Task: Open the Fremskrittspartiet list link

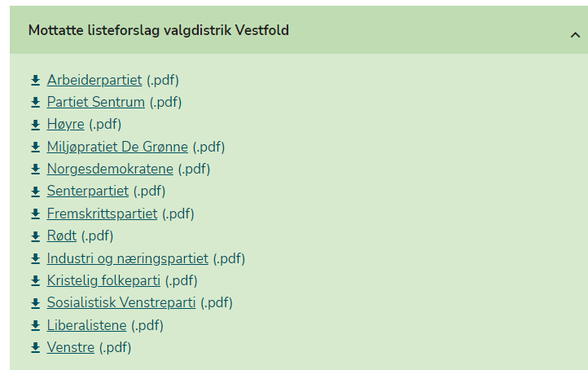Action: click(x=102, y=214)
